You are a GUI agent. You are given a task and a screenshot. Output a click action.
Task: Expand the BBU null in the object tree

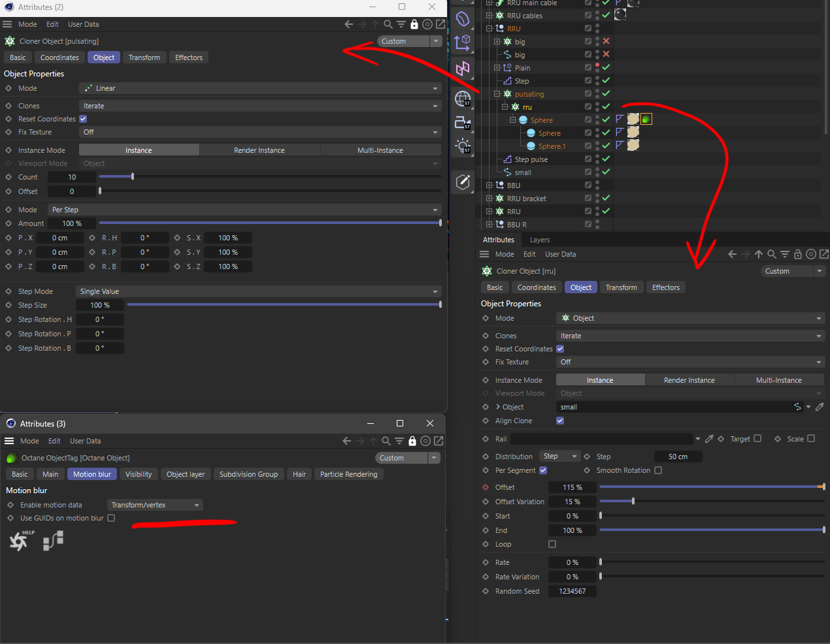tap(489, 185)
